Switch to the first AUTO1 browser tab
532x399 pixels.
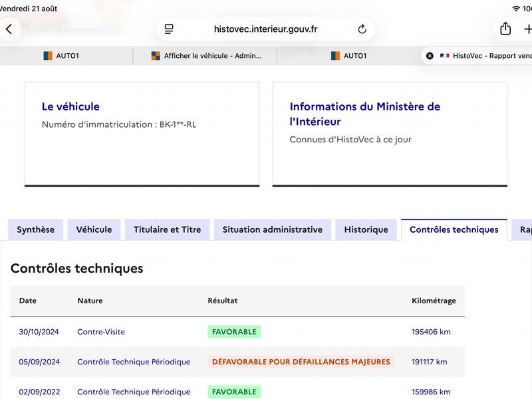[x=61, y=56]
